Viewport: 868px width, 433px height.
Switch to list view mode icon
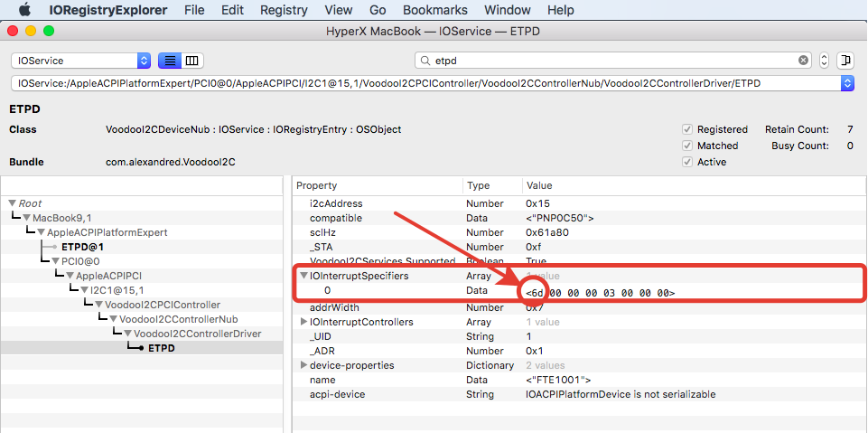pos(169,61)
